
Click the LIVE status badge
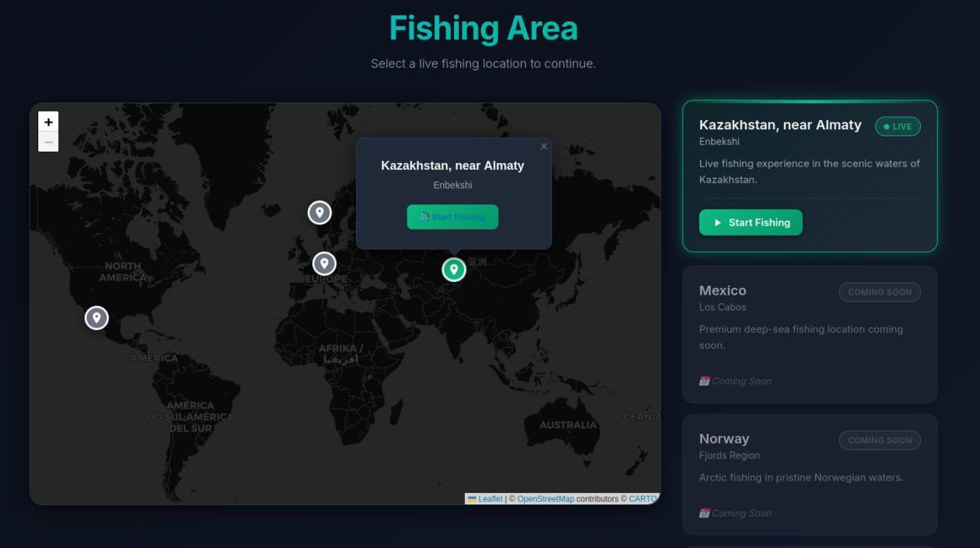[897, 126]
